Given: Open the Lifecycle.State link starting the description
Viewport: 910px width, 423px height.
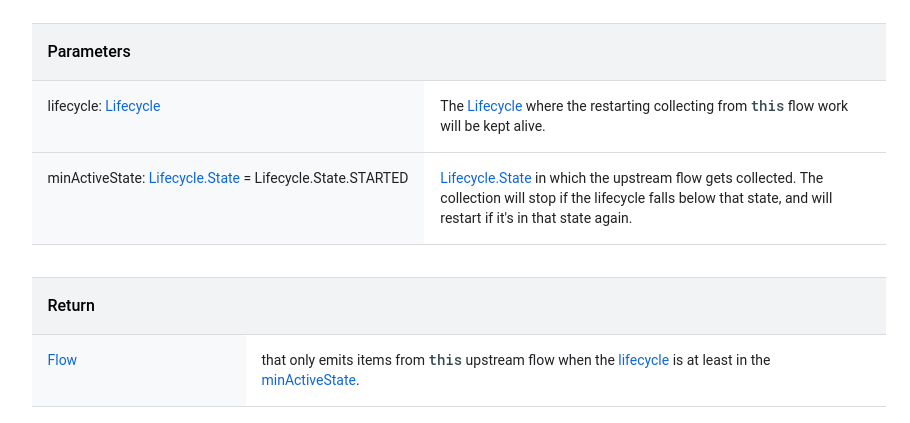Looking at the screenshot, I should tap(485, 178).
